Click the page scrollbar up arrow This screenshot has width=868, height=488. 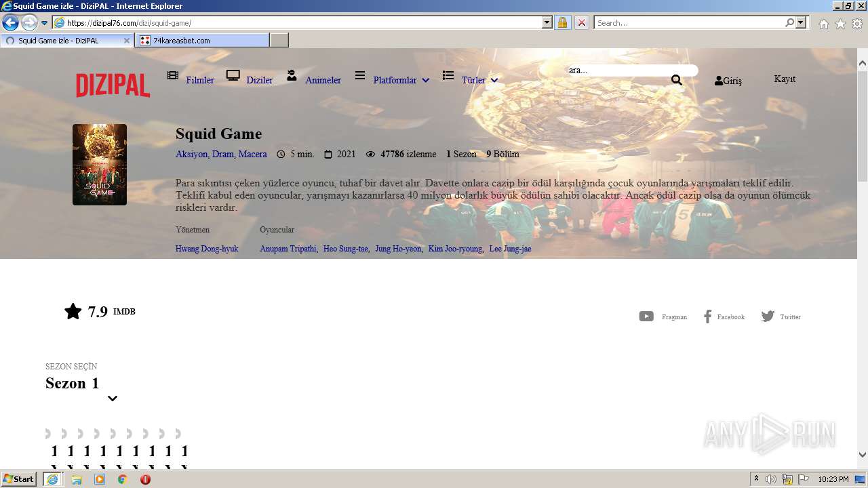coord(863,63)
